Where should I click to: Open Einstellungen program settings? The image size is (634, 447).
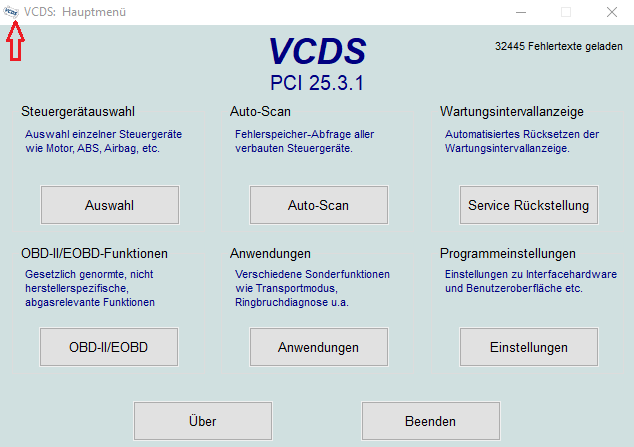click(x=528, y=347)
